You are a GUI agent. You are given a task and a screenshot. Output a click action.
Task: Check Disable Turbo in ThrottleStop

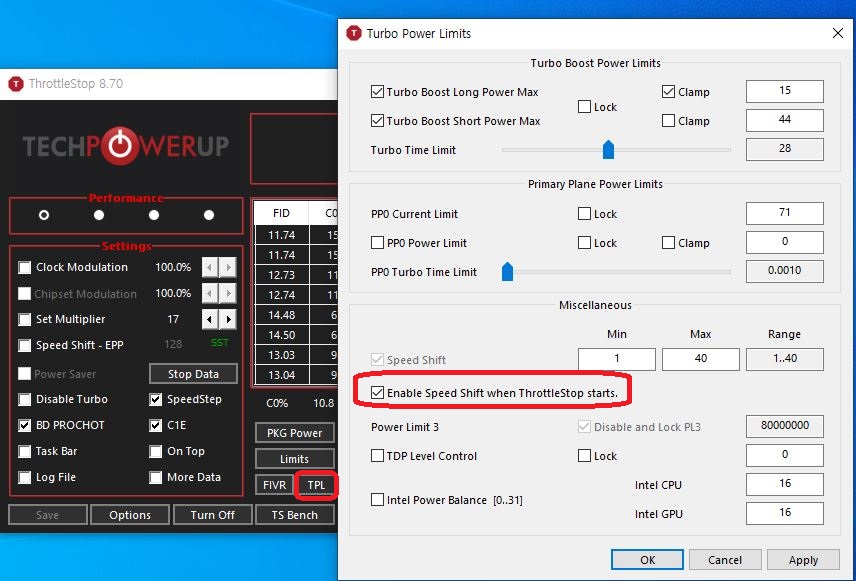(x=25, y=399)
